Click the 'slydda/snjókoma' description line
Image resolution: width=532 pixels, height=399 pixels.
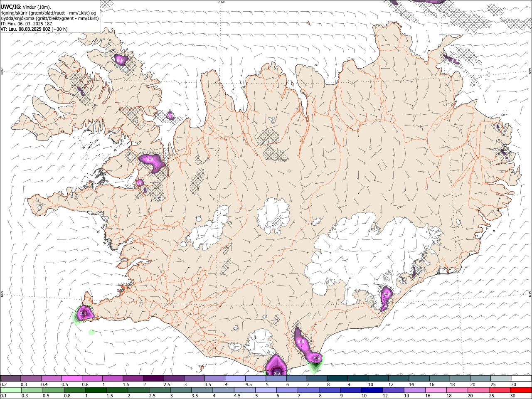pos(49,18)
